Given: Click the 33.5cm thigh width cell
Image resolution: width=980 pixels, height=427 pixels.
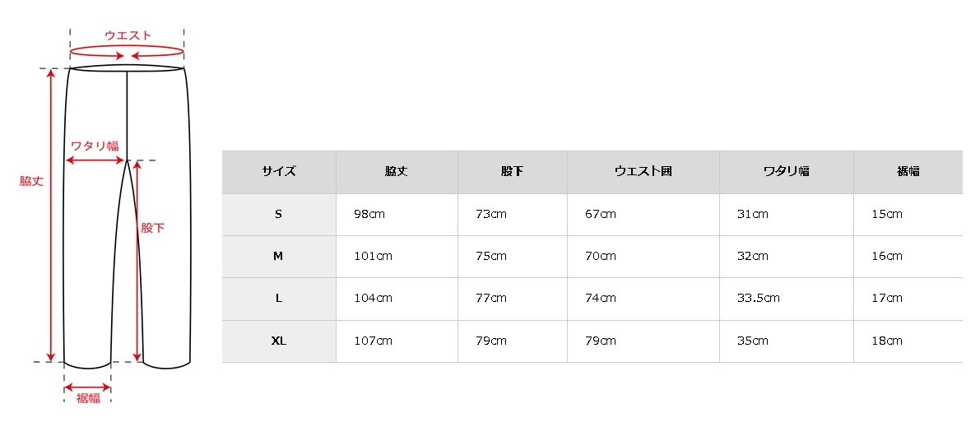Looking at the screenshot, I should click(x=758, y=299).
